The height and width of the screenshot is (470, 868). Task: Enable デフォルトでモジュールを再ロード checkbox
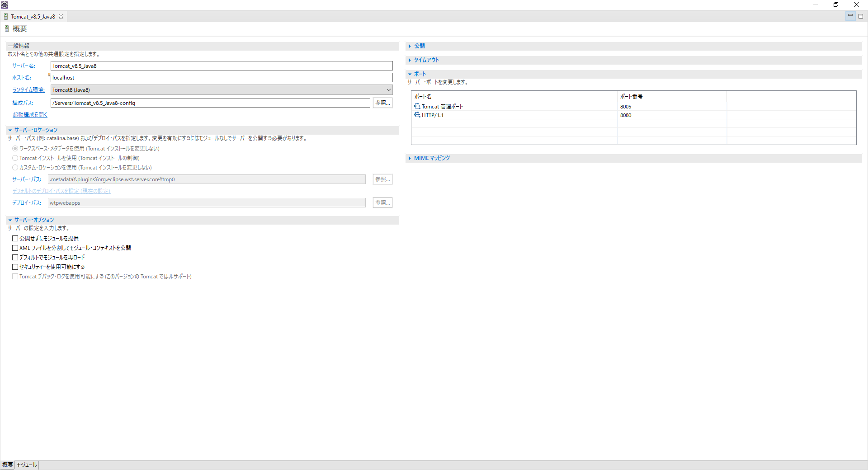[15, 257]
